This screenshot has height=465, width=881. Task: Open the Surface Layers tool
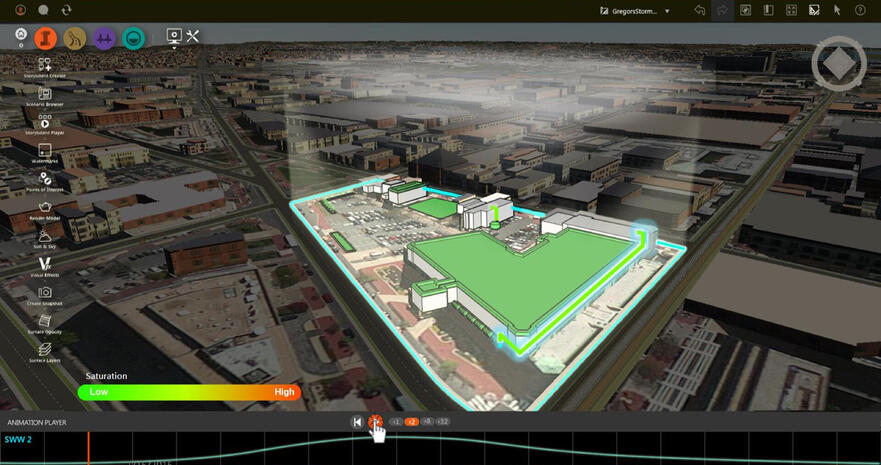pos(44,349)
